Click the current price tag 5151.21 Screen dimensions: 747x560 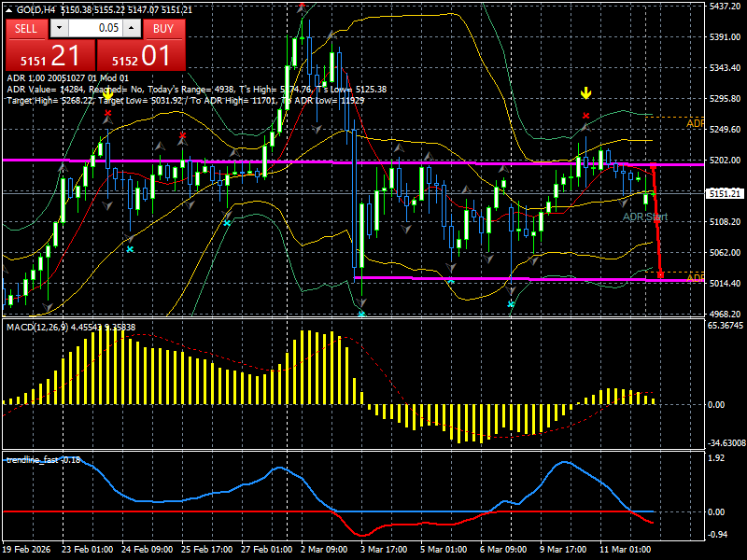coord(725,193)
